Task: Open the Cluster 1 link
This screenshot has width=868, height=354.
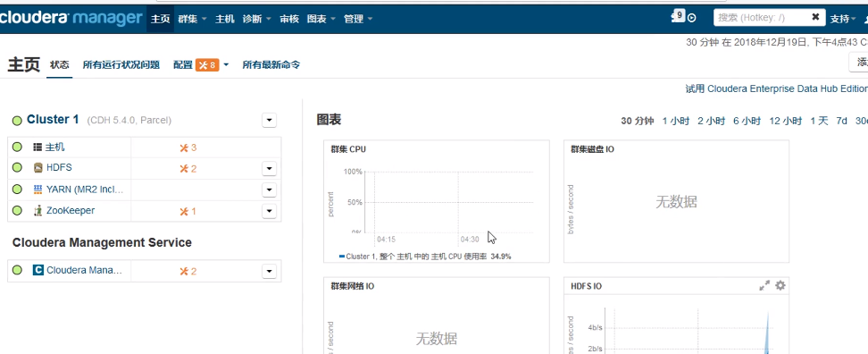Action: pos(53,120)
